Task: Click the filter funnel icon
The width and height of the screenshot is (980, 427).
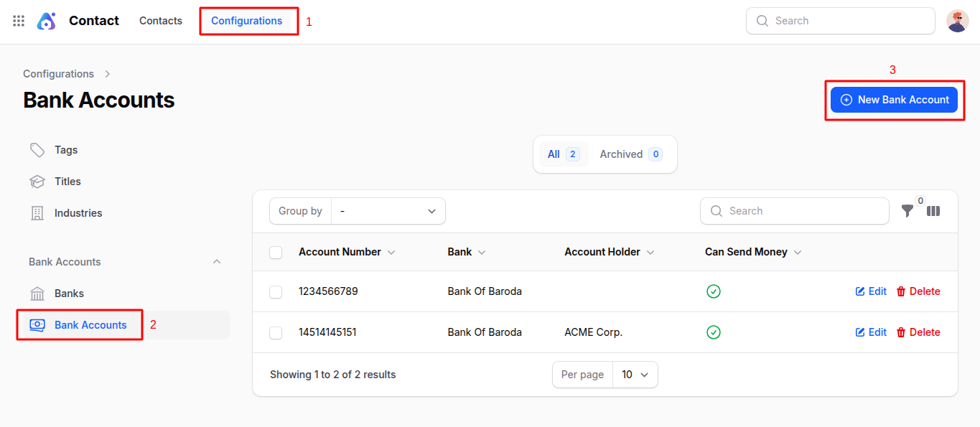Action: pos(907,211)
